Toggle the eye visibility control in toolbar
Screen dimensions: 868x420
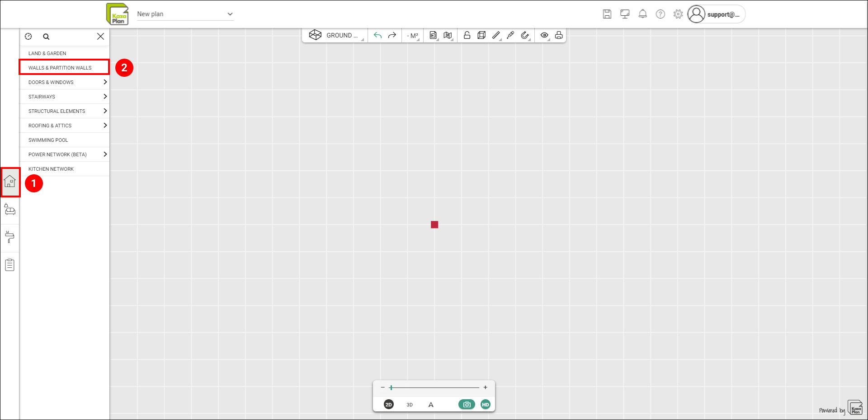click(544, 35)
